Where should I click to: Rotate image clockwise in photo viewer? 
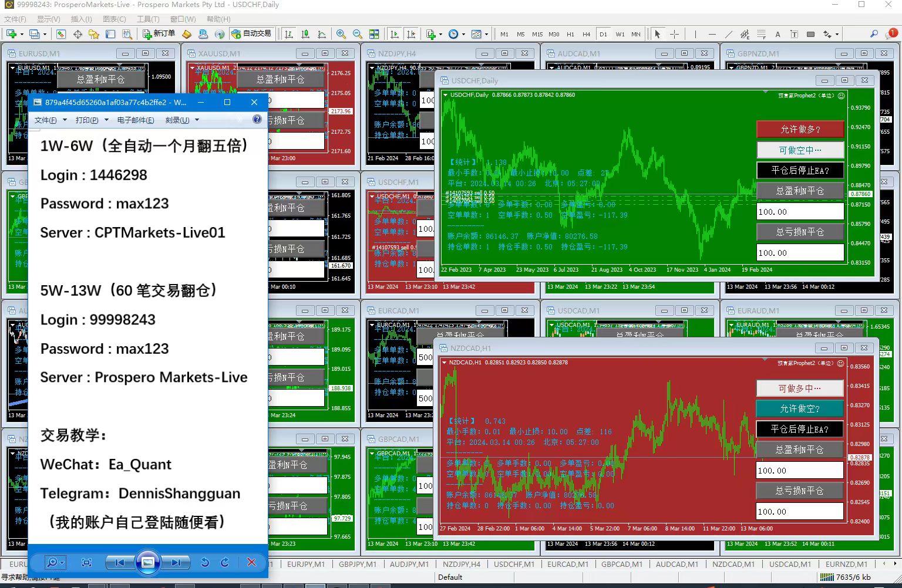click(224, 562)
